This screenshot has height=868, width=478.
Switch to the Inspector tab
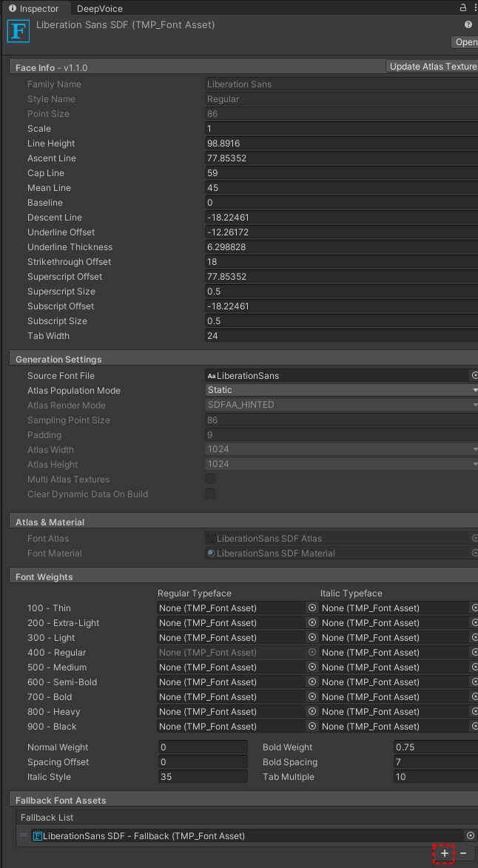click(35, 8)
